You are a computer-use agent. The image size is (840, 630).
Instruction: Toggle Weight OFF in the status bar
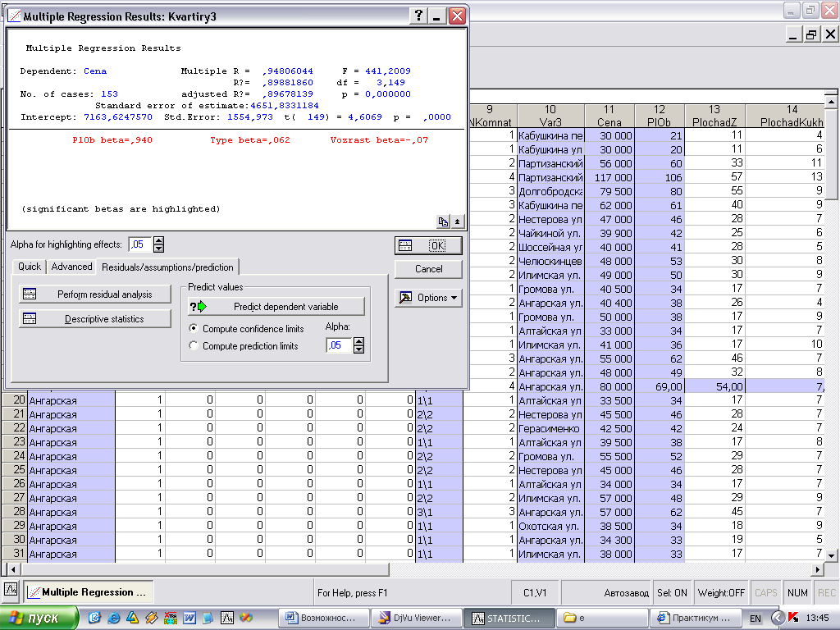pyautogui.click(x=721, y=592)
